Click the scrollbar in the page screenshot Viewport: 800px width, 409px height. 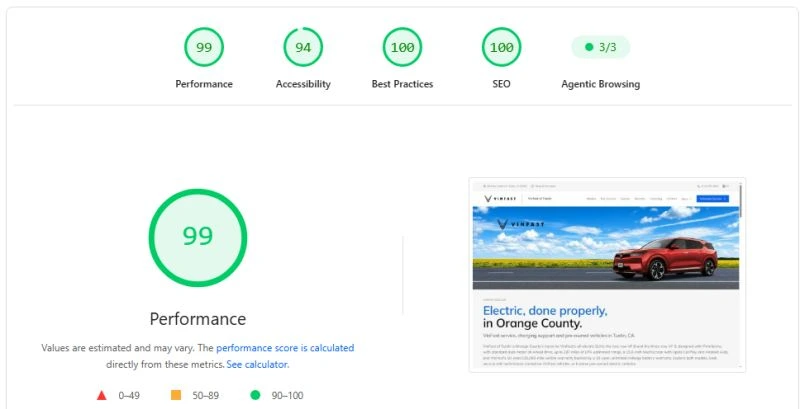(740, 200)
